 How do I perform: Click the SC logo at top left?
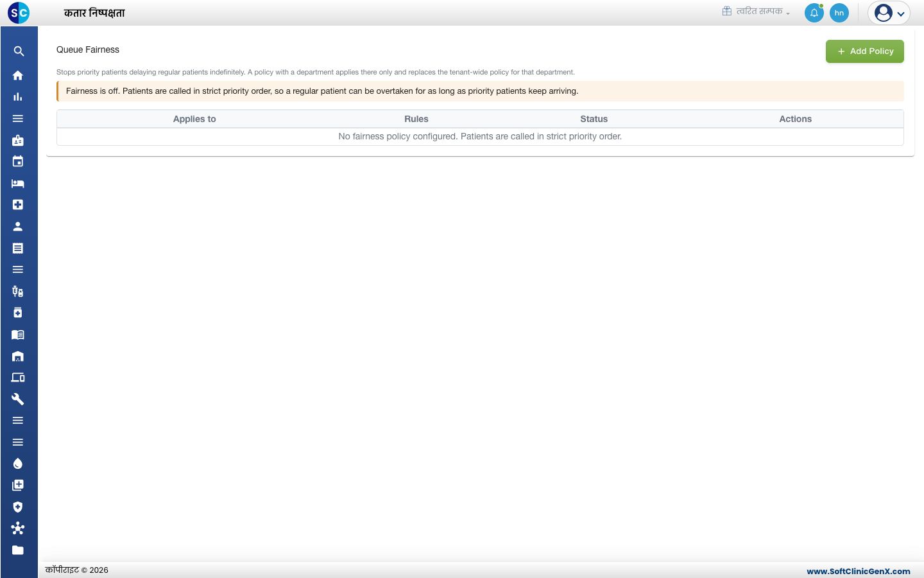pos(19,13)
